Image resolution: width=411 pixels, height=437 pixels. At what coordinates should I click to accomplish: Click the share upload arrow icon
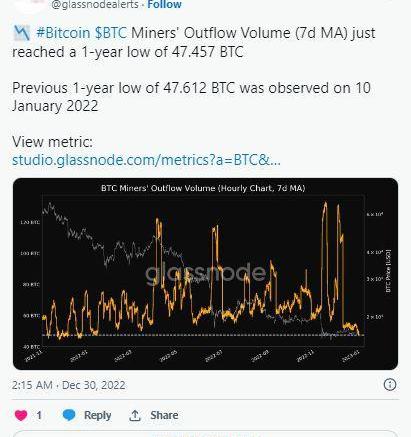135,415
